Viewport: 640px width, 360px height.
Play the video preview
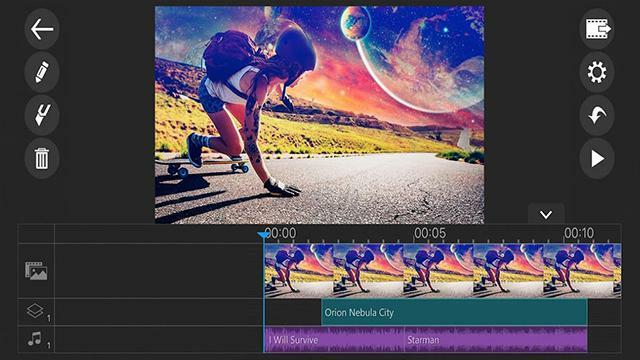coord(597,158)
